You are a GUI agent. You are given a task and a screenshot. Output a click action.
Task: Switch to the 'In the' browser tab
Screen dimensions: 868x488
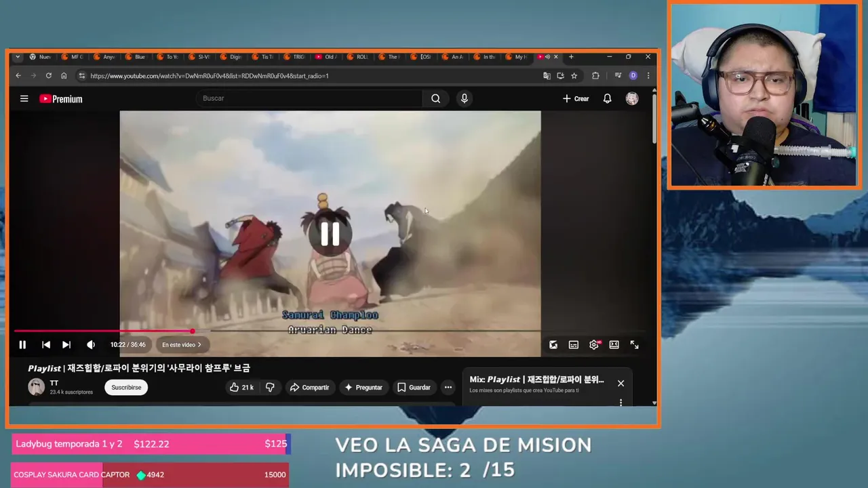click(485, 57)
